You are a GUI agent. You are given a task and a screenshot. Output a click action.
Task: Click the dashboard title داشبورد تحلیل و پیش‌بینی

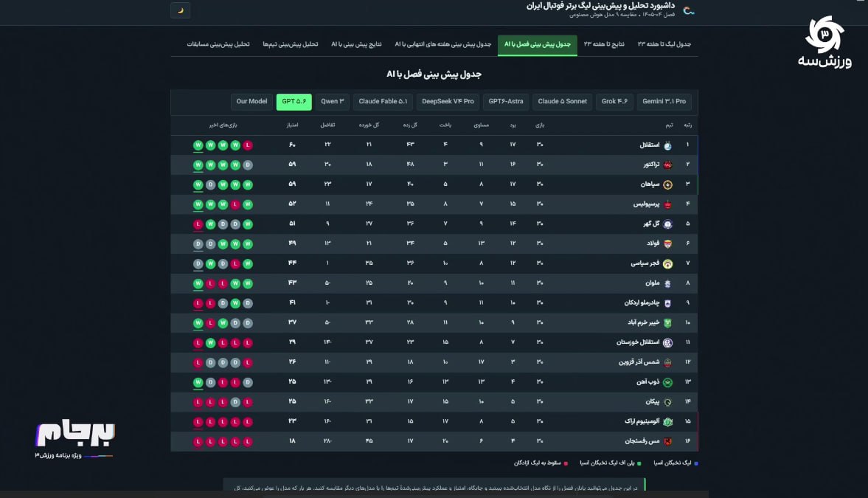point(600,6)
